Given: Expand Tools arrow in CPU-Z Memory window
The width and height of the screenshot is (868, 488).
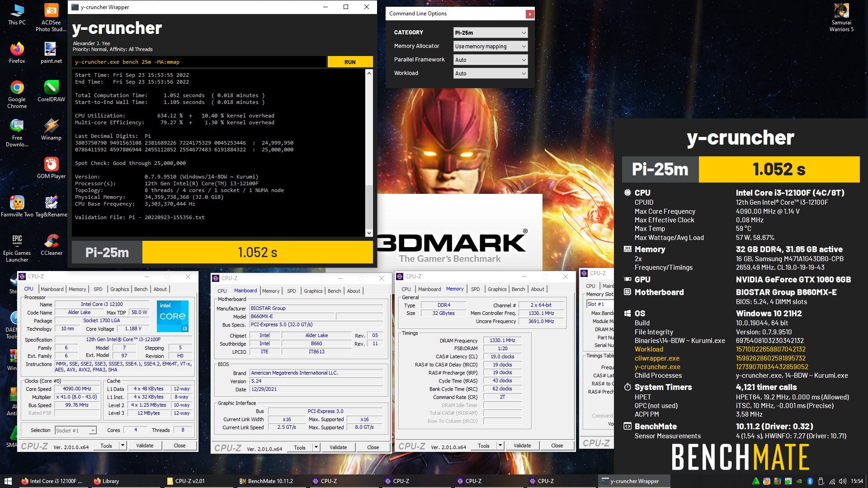Looking at the screenshot, I should point(500,446).
